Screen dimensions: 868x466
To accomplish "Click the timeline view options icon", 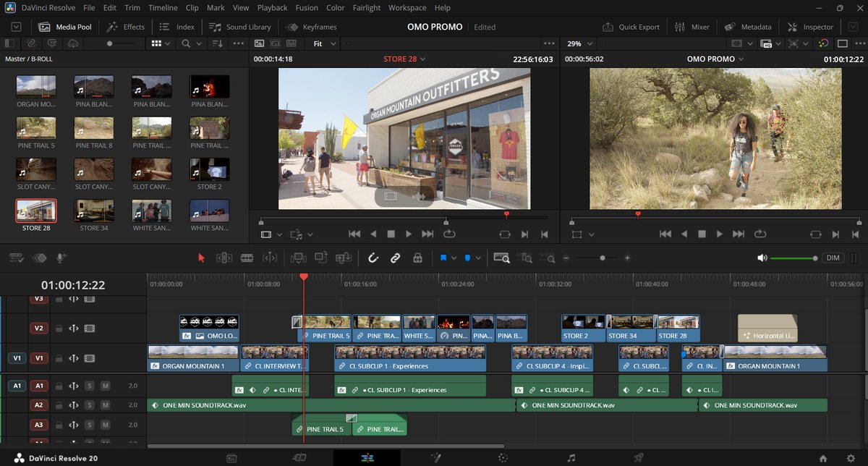I will (x=16, y=258).
